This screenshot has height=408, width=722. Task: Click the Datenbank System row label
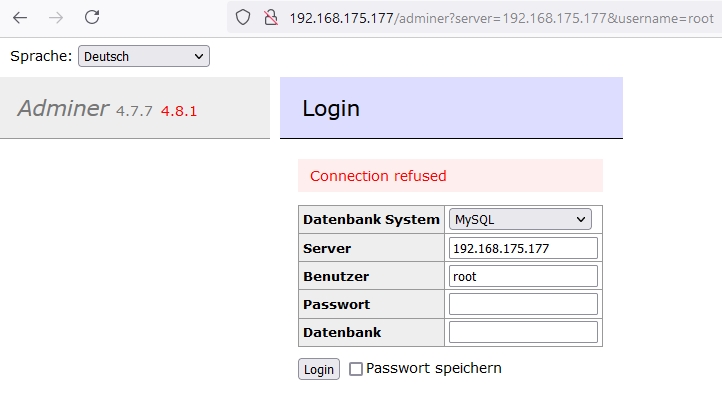tap(371, 220)
